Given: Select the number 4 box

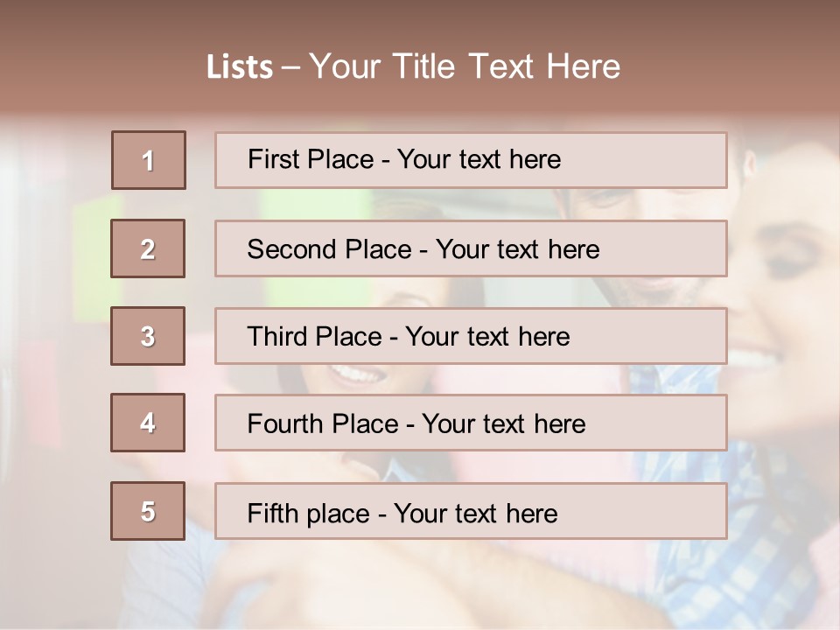Looking at the screenshot, I should pos(148,423).
